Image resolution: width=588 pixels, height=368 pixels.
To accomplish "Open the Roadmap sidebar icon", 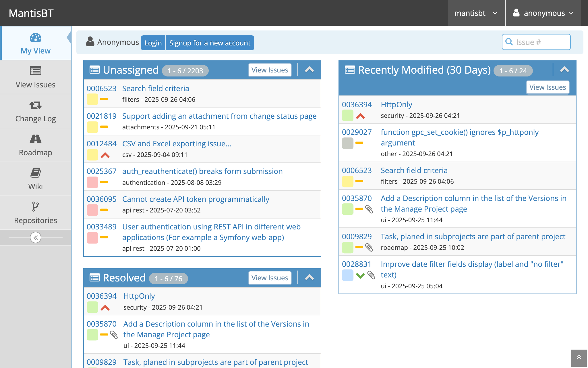I will (x=36, y=139).
